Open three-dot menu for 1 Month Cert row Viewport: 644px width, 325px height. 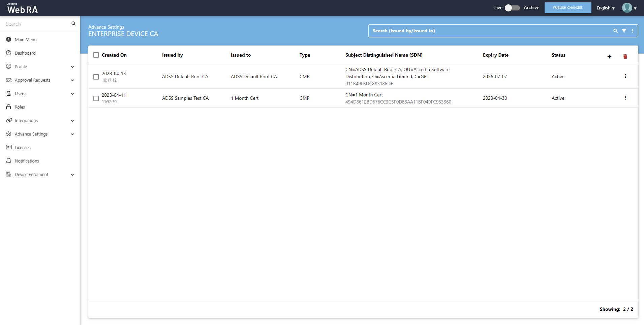coord(625,98)
